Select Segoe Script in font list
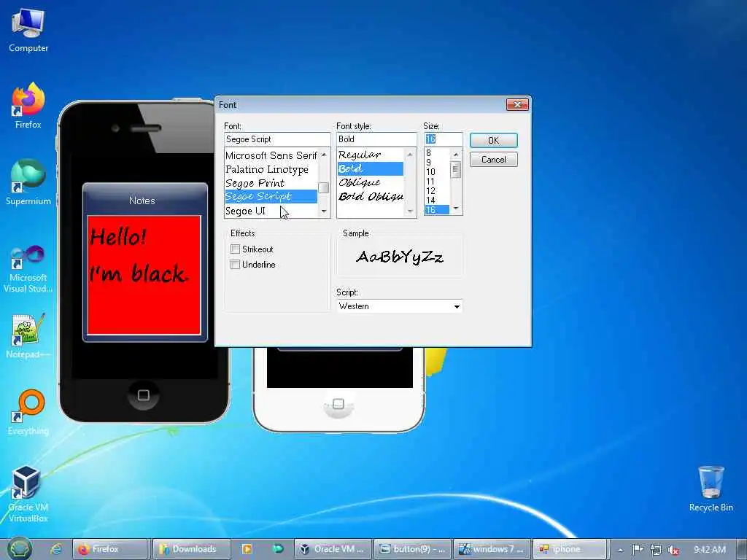The height and width of the screenshot is (560, 747). tap(271, 196)
